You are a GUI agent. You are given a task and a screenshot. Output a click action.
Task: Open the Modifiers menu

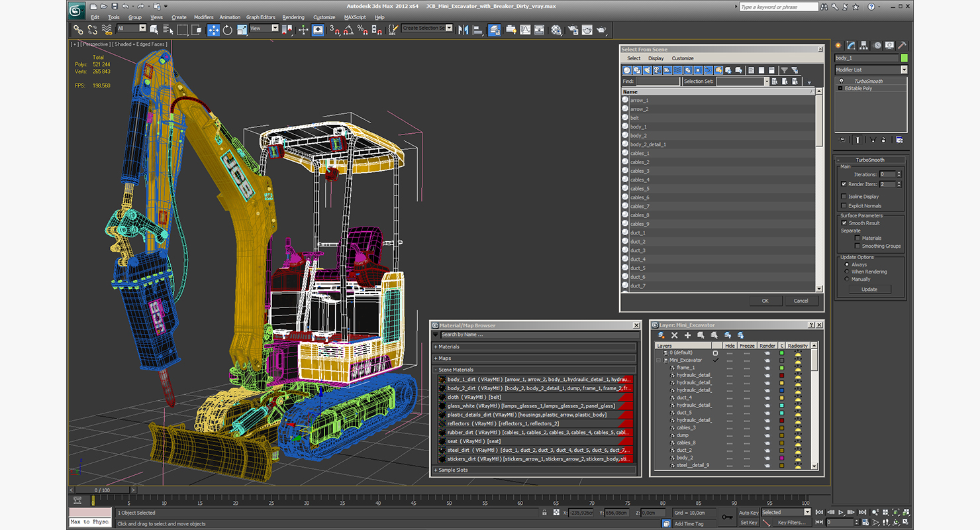pos(203,17)
